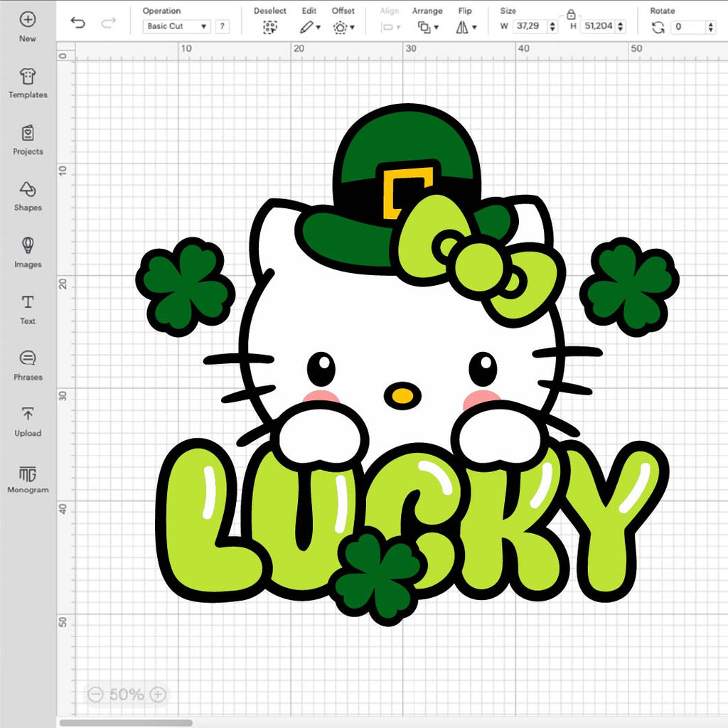Open the Arrange menu
The image size is (728, 728).
pos(427,27)
